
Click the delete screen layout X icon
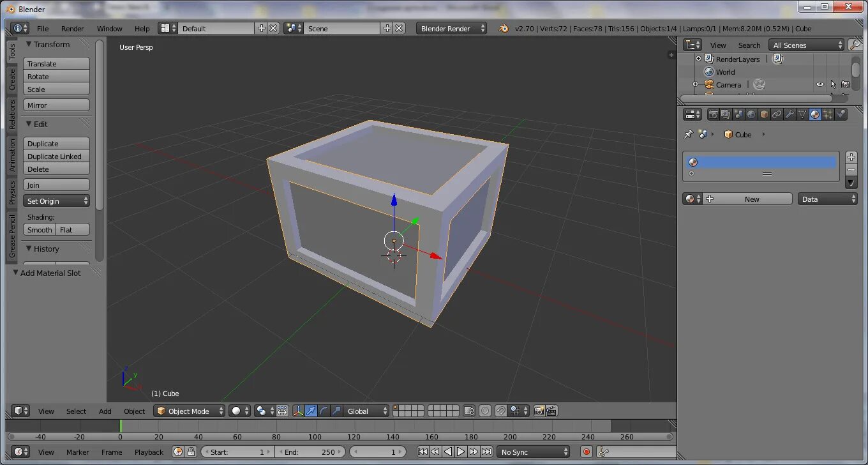[x=273, y=28]
